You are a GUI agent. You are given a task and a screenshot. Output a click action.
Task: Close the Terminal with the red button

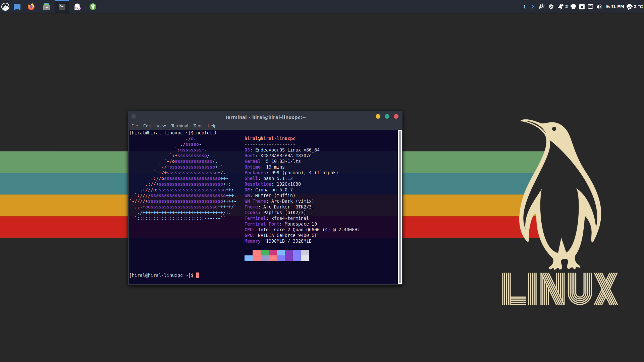[x=396, y=116]
